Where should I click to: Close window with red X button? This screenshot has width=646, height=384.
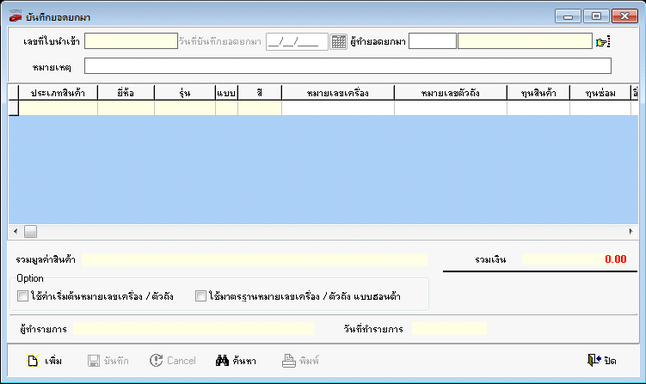(x=625, y=16)
